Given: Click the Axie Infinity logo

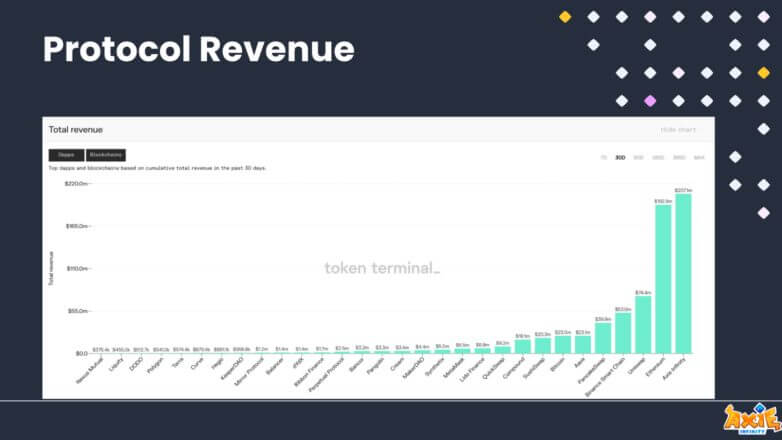Looking at the screenshot, I should point(752,419).
